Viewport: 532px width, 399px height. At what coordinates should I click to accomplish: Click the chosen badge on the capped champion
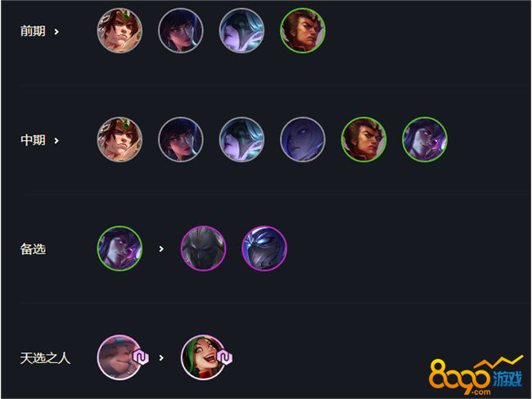[x=141, y=357]
